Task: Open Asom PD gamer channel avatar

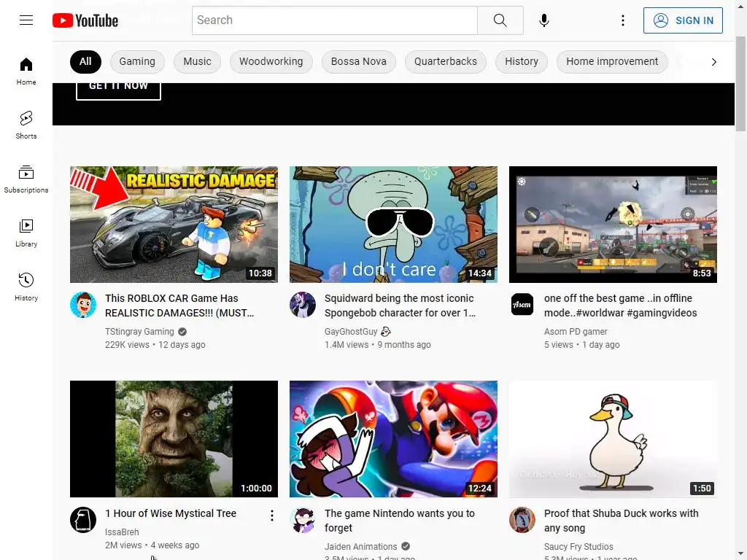Action: tap(522, 305)
